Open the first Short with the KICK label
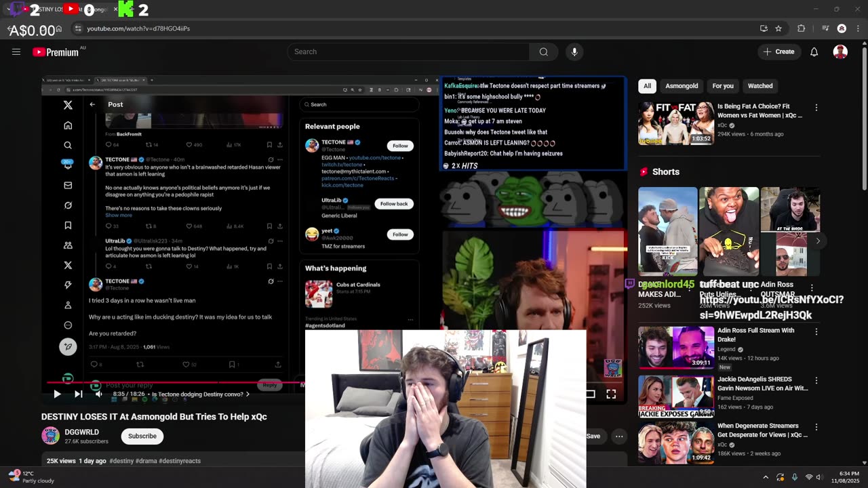Screen dimensions: 868x488 (667, 231)
